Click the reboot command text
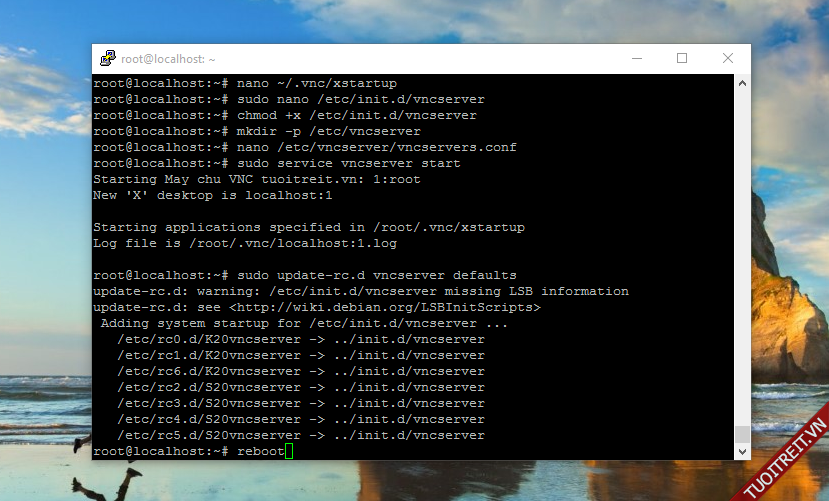829x501 pixels. click(260, 452)
